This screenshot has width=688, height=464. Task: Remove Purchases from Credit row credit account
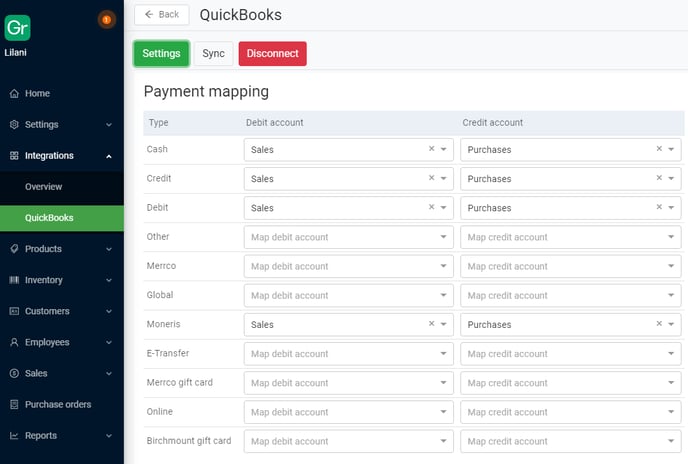659,178
